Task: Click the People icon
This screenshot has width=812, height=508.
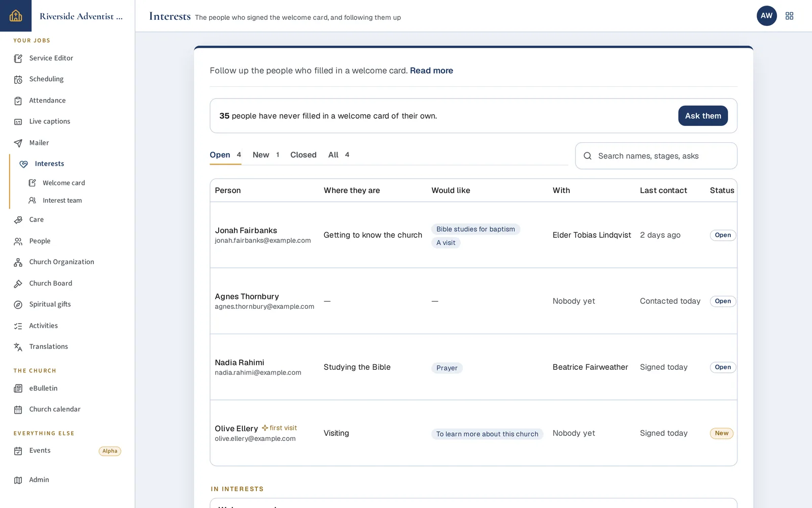Action: tap(18, 241)
